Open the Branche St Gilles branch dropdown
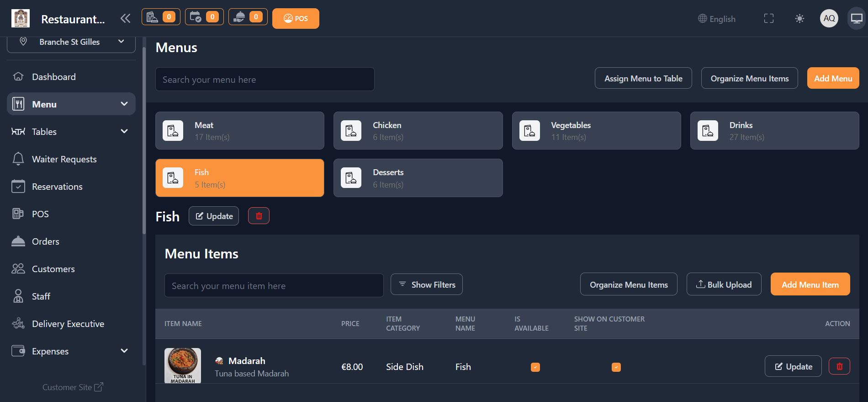Image resolution: width=868 pixels, height=402 pixels. (71, 42)
